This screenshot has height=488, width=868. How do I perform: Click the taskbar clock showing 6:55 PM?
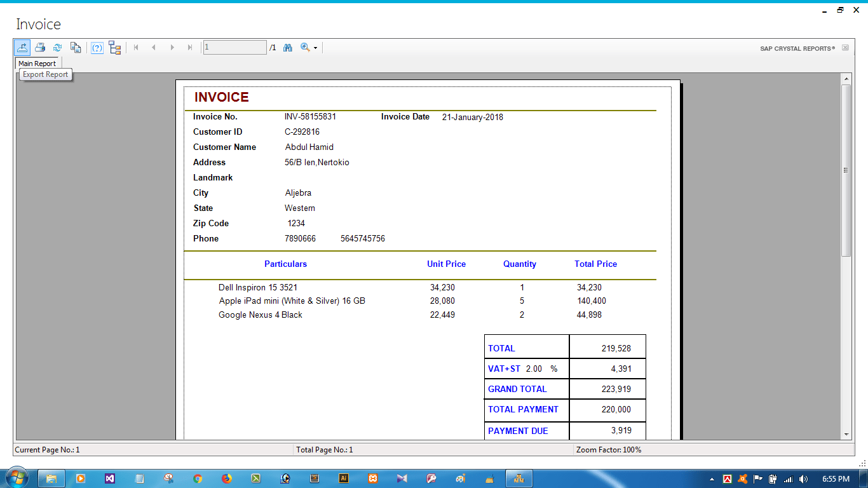pyautogui.click(x=836, y=479)
